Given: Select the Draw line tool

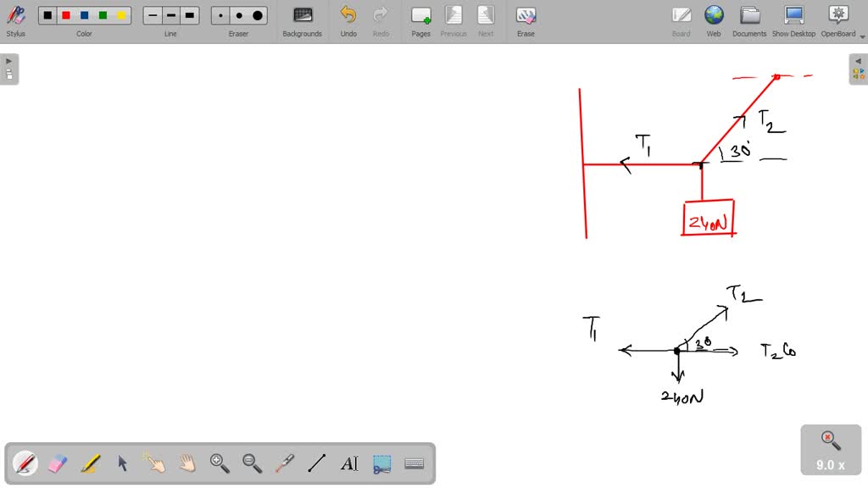Looking at the screenshot, I should (317, 463).
